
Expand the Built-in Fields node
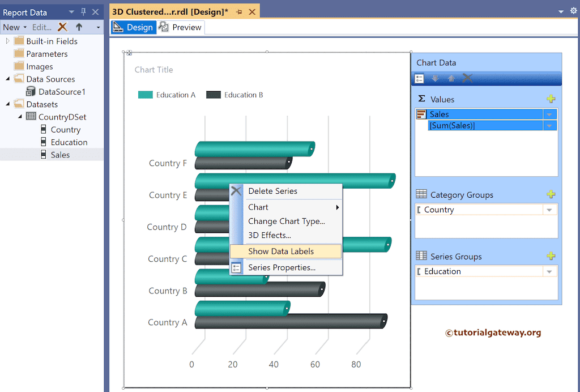pos(7,41)
